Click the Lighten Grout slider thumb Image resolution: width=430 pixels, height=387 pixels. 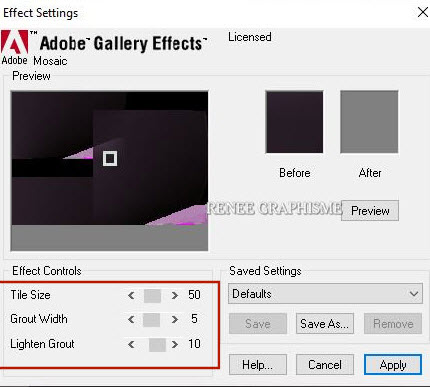click(x=157, y=345)
